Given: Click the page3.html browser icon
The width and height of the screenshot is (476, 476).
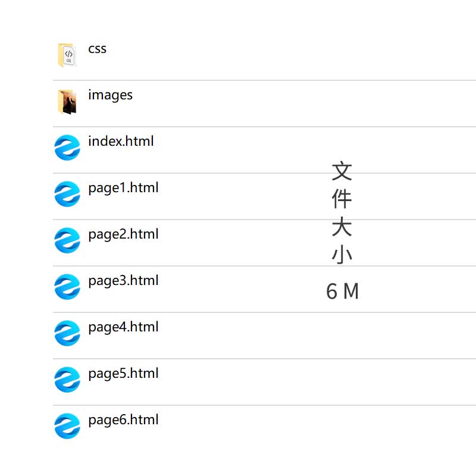Looking at the screenshot, I should [x=67, y=287].
